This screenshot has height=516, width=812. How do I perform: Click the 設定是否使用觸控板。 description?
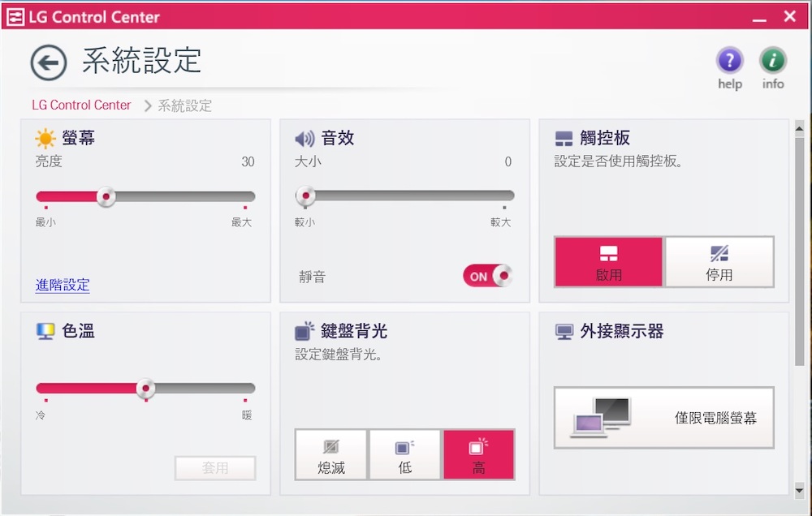click(x=618, y=161)
